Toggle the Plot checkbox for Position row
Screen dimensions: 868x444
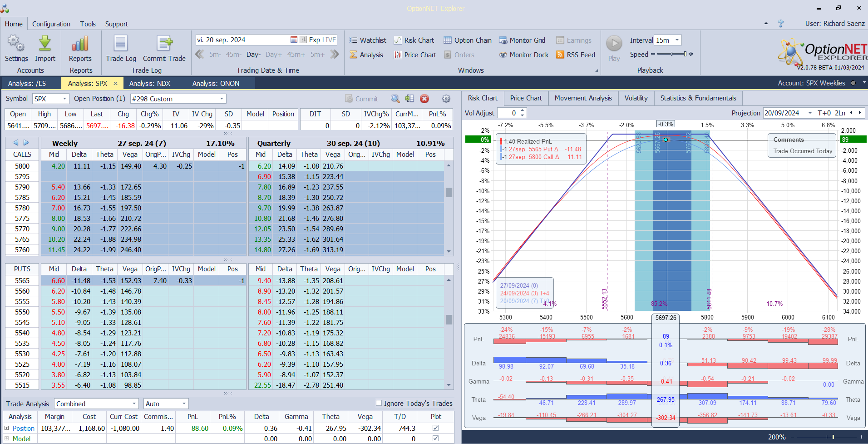(436, 428)
